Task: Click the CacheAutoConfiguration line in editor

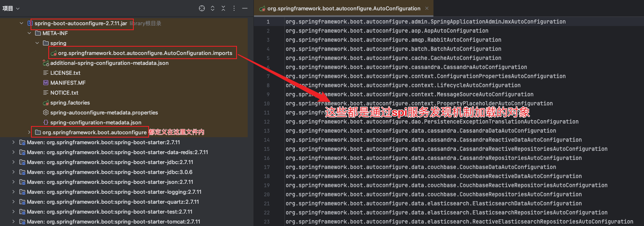Action: 393,58
